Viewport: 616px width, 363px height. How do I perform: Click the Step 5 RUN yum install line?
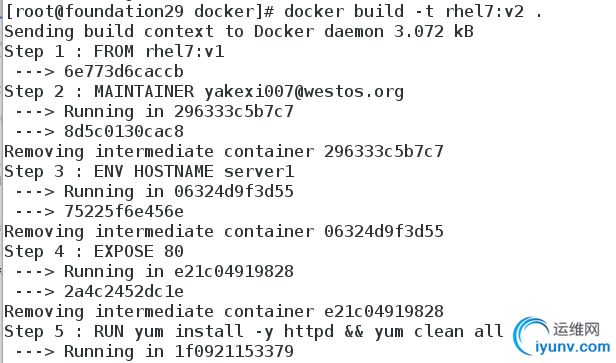pyautogui.click(x=254, y=332)
